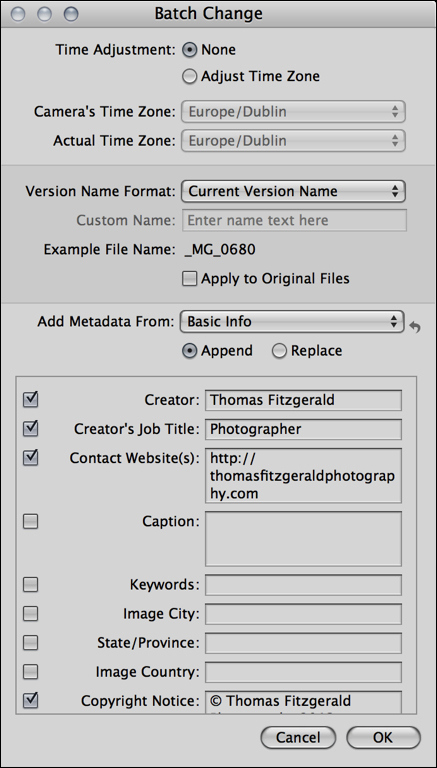Uncheck the Creator field checkbox
The width and height of the screenshot is (437, 768).
(30, 400)
